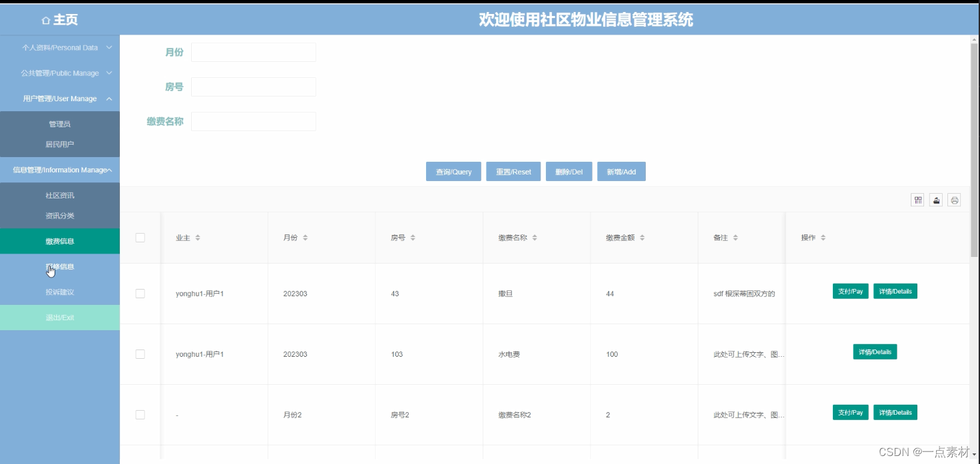Check the checkbox for the first yonghu1 row
Image resolution: width=980 pixels, height=464 pixels.
pyautogui.click(x=140, y=293)
